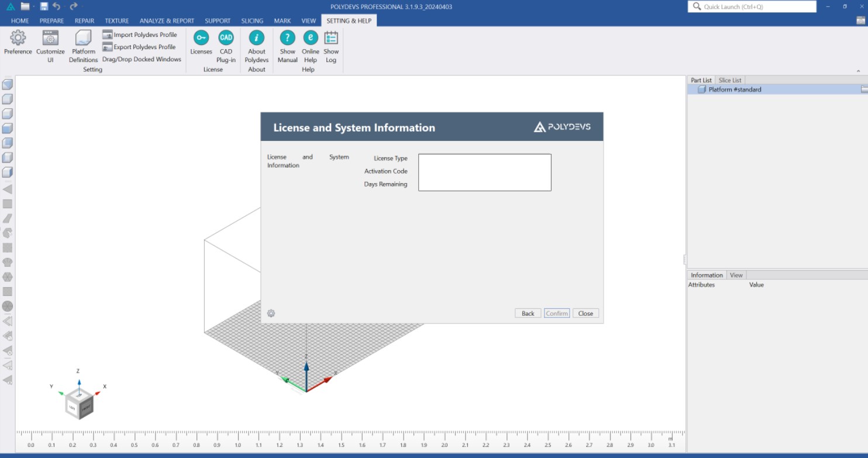Click the Days Remaining label
Viewport: 868px width, 458px height.
point(386,184)
